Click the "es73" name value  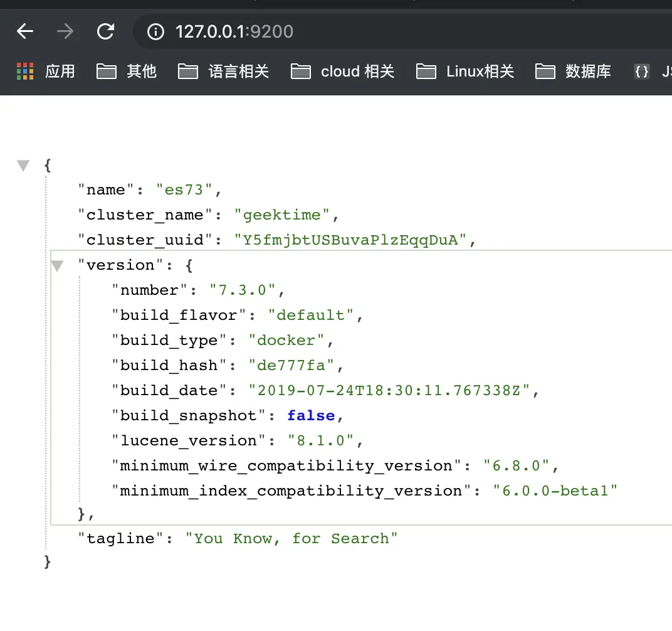184,189
